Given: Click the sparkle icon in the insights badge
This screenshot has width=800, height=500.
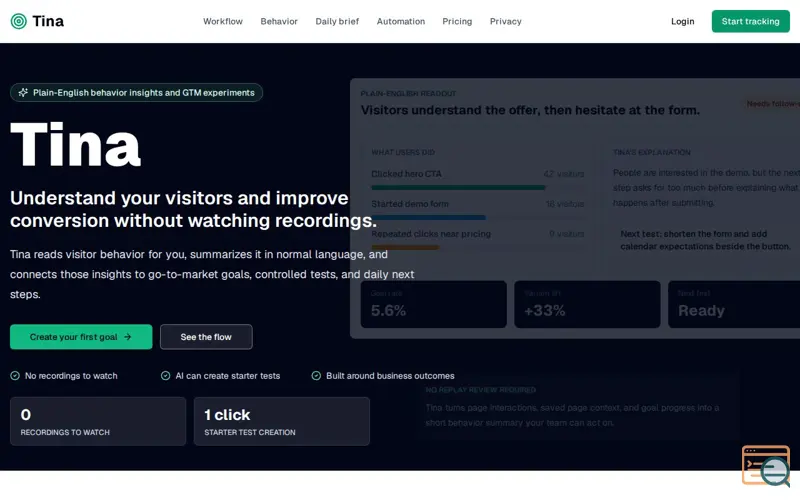Looking at the screenshot, I should [23, 92].
